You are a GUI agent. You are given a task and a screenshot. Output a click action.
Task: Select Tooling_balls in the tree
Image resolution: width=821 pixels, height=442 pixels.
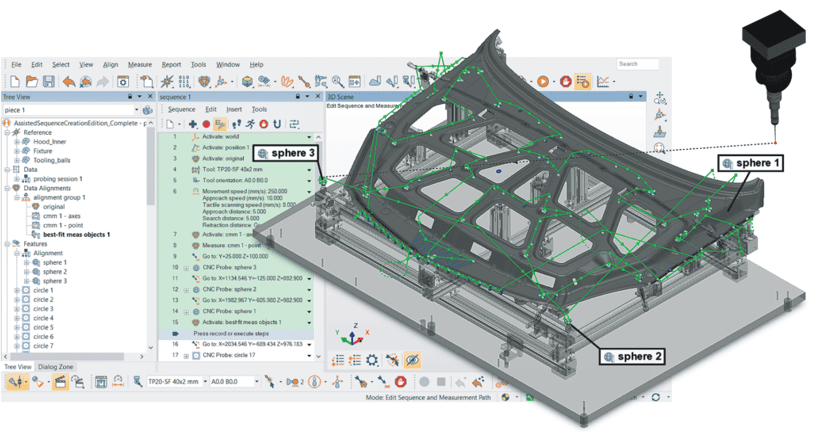(52, 160)
